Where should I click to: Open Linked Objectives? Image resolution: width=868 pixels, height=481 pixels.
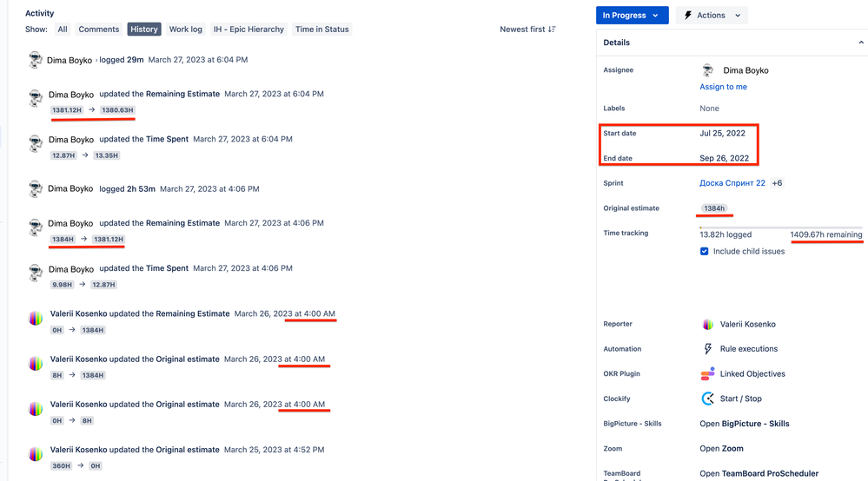pyautogui.click(x=752, y=373)
